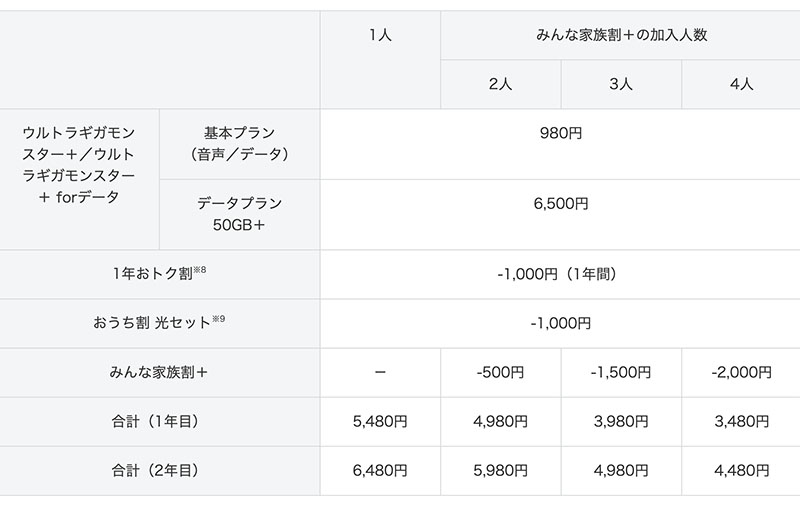Viewport: 800px width, 507px height.
Task: Select the -500円 discount for 2人
Action: click(x=501, y=372)
